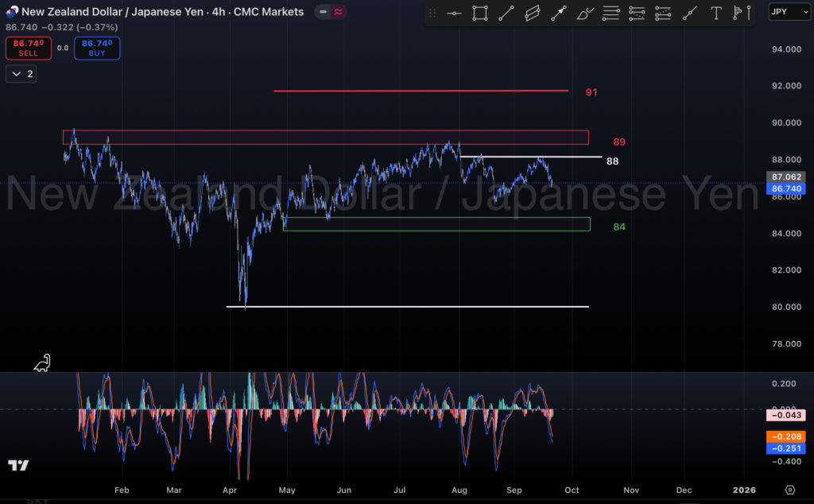814x504 pixels.
Task: Toggle the wave icon in the legend pill
Action: [x=337, y=12]
